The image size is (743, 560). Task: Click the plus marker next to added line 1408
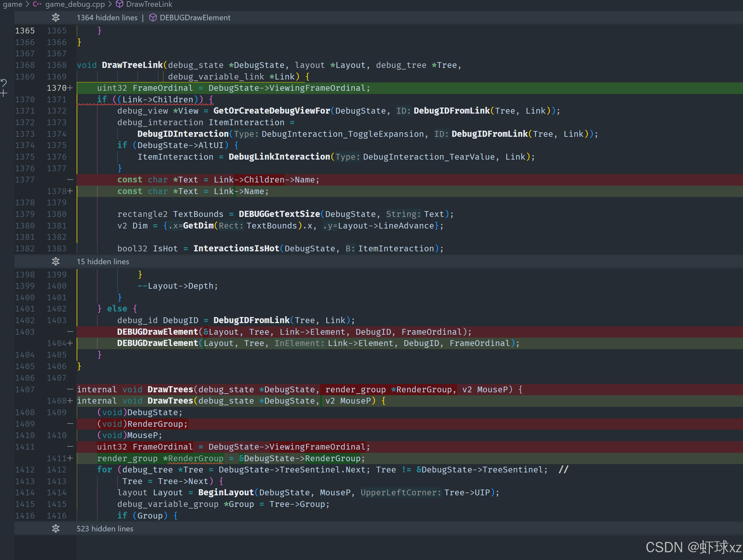[x=70, y=400]
